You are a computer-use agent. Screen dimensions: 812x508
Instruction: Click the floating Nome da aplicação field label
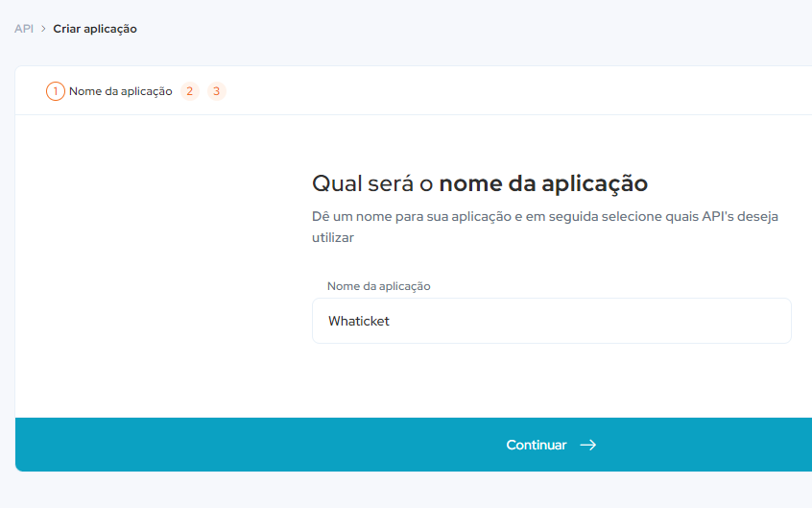coord(379,286)
